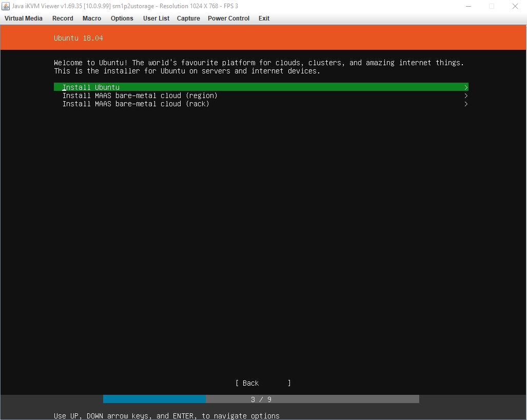Click the Back button

pos(263,383)
